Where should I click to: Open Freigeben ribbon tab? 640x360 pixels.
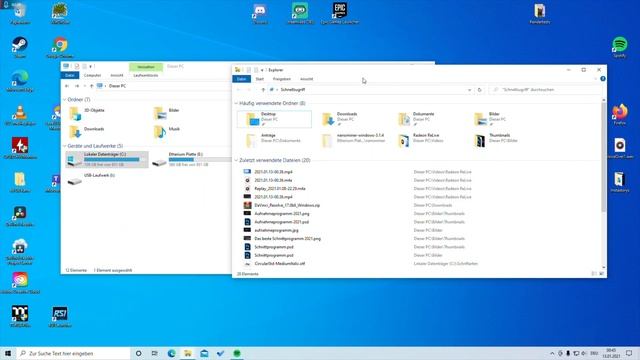(282, 79)
